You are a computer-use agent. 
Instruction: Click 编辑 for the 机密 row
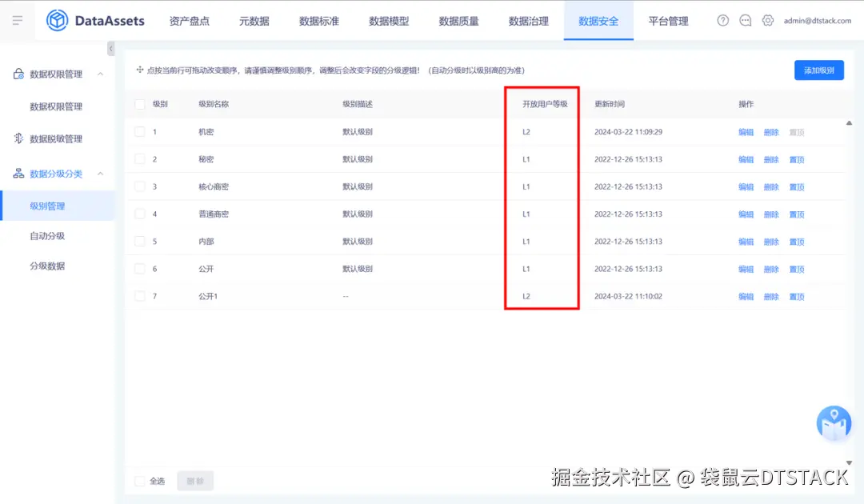click(746, 132)
